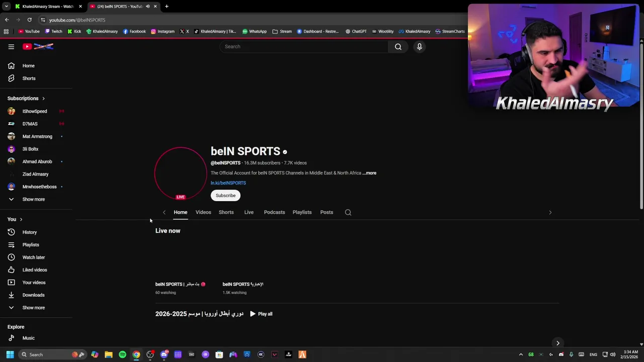The image size is (644, 362).
Task: Open Your videos
Action: coord(36,283)
